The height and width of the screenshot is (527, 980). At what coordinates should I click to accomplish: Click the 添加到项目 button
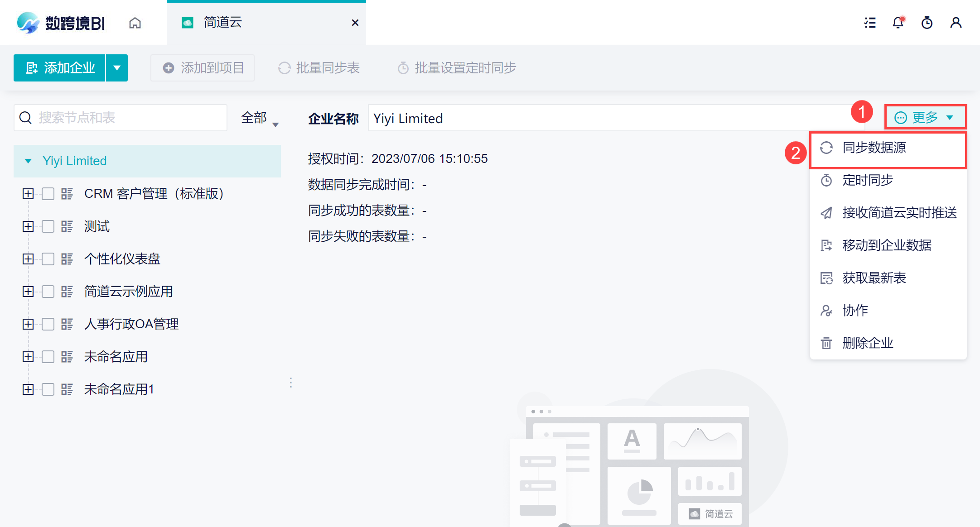click(203, 68)
